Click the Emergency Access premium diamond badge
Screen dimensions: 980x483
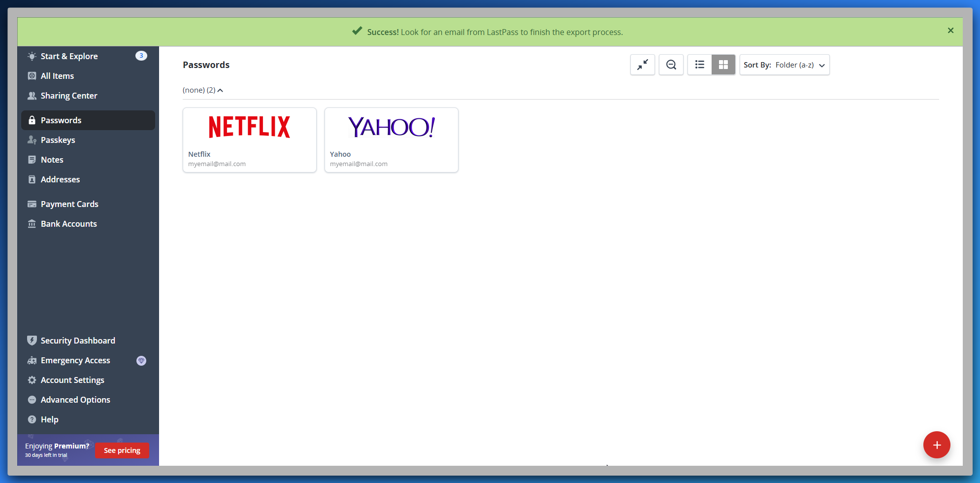(141, 360)
